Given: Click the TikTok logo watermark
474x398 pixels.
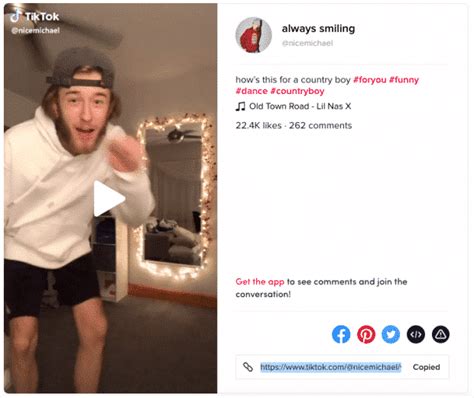Looking at the screenshot, I should point(34,16).
